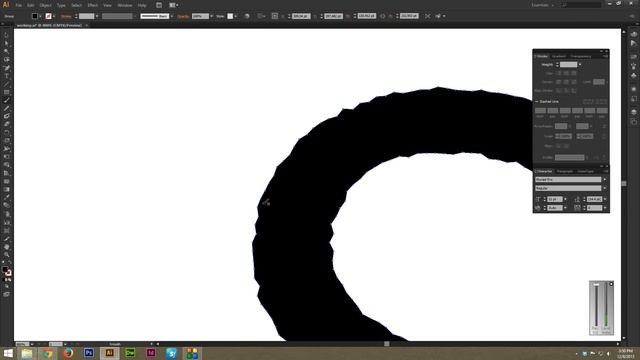Image resolution: width=640 pixels, height=360 pixels.
Task: Switch to the OpenType panel tab
Action: [585, 171]
